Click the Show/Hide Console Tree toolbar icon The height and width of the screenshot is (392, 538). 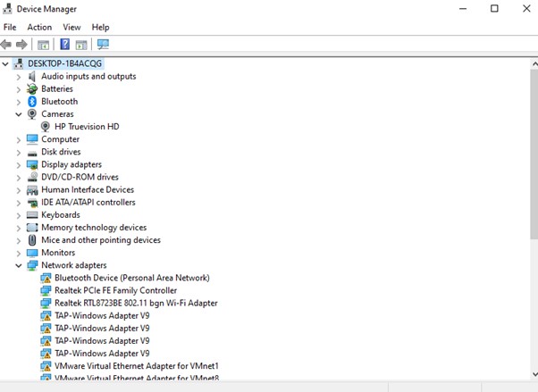tap(43, 45)
